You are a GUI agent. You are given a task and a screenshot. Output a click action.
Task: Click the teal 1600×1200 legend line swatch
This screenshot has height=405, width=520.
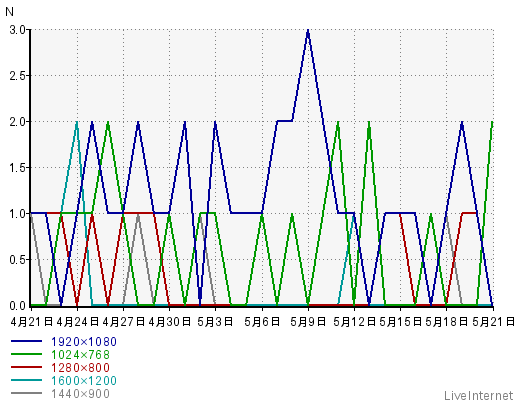click(x=26, y=380)
